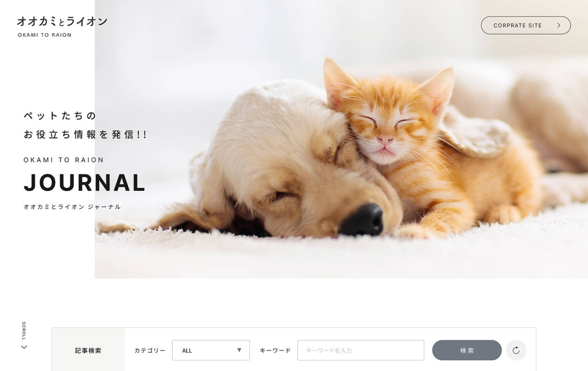This screenshot has height=371, width=588.
Task: Click the arrow inside CORPRATE SITE button
Action: tap(559, 25)
